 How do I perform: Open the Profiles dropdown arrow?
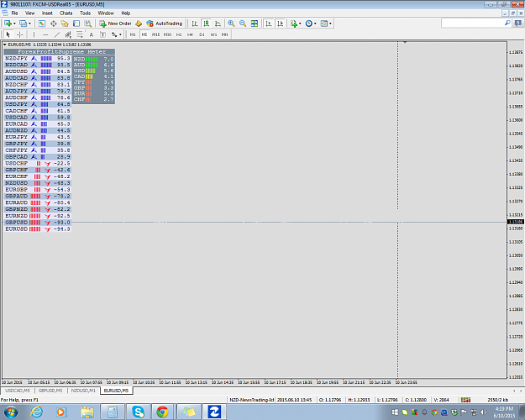tap(29, 24)
